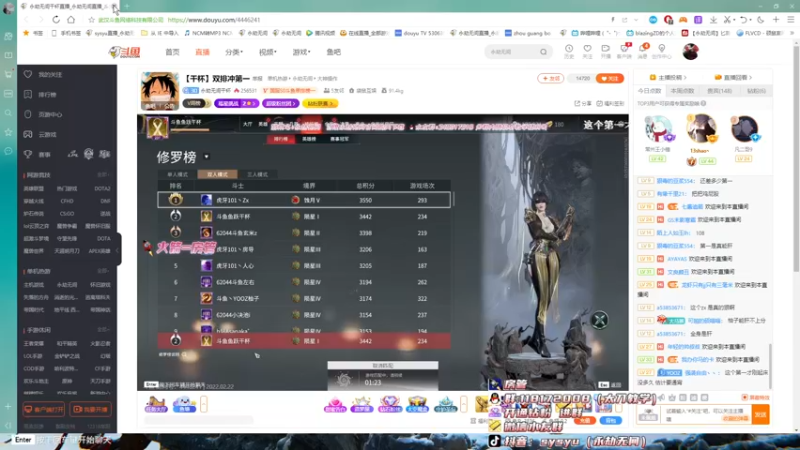Select the leaderboard row with score 3398
This screenshot has width=800, height=450.
click(x=304, y=233)
